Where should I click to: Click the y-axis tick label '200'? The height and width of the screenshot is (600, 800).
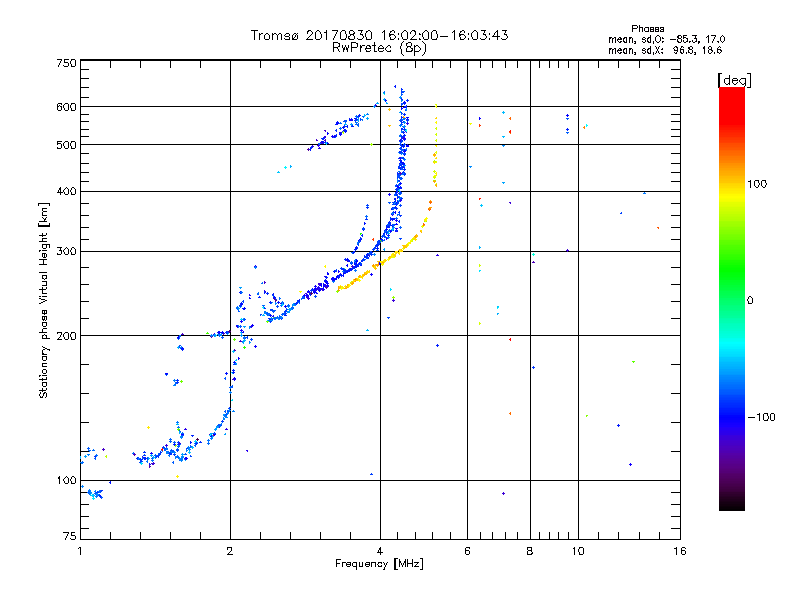tap(66, 336)
